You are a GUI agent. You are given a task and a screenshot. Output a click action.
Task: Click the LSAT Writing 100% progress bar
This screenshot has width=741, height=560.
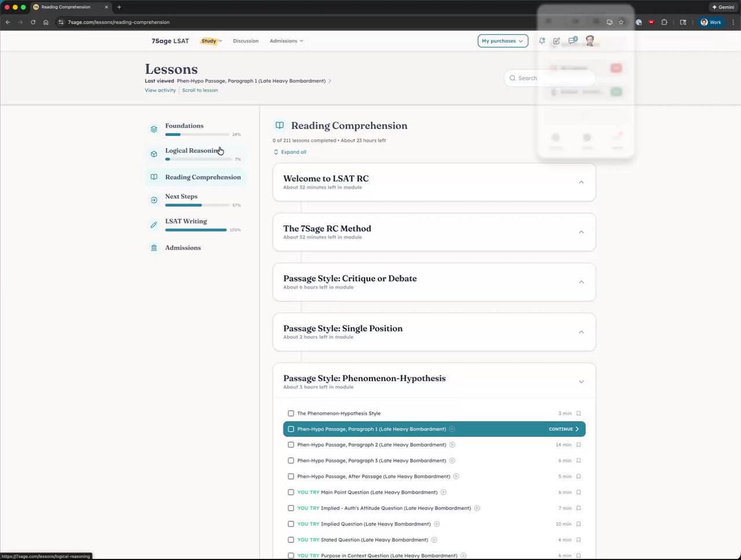pyautogui.click(x=196, y=230)
